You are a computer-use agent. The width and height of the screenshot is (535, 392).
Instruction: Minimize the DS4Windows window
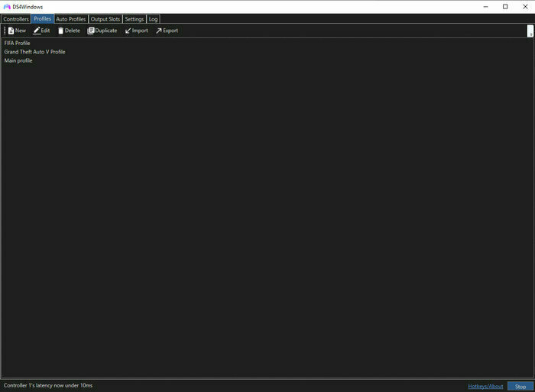coord(485,6)
